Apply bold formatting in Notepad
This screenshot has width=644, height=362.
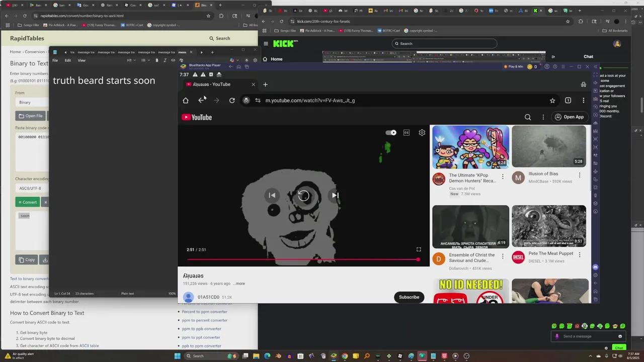[157, 60]
